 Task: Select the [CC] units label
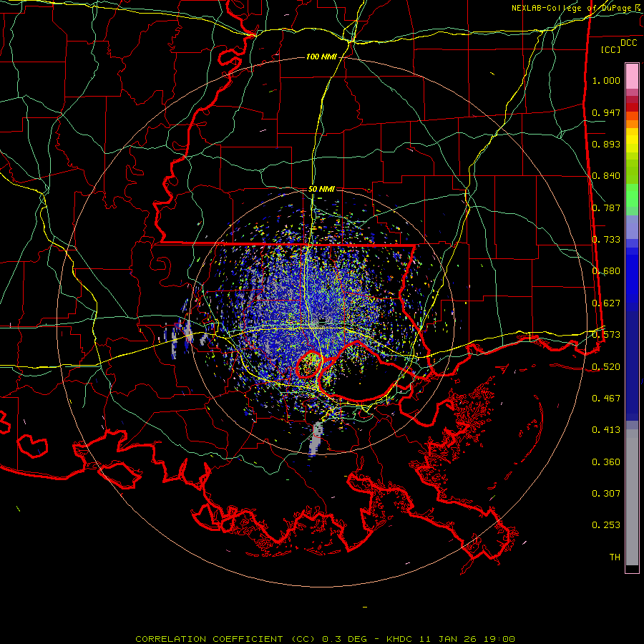point(611,49)
